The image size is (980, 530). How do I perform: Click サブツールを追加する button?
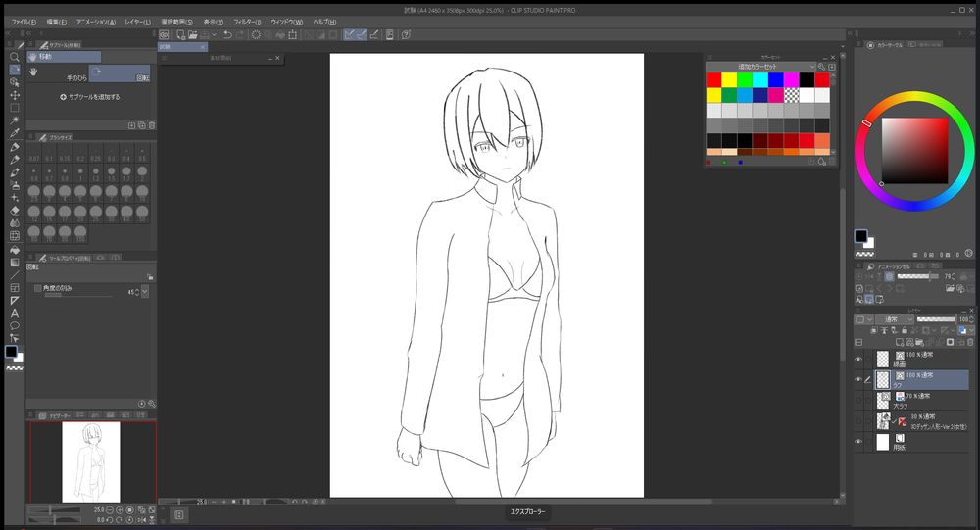tap(90, 97)
